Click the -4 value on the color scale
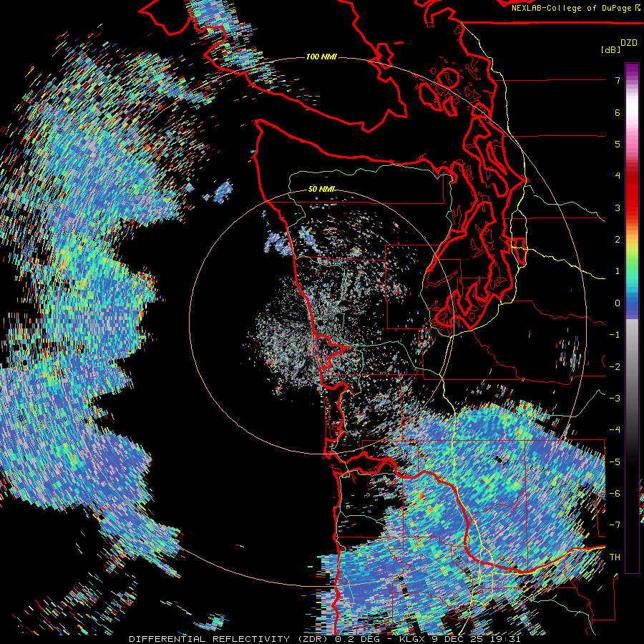 [x=615, y=430]
